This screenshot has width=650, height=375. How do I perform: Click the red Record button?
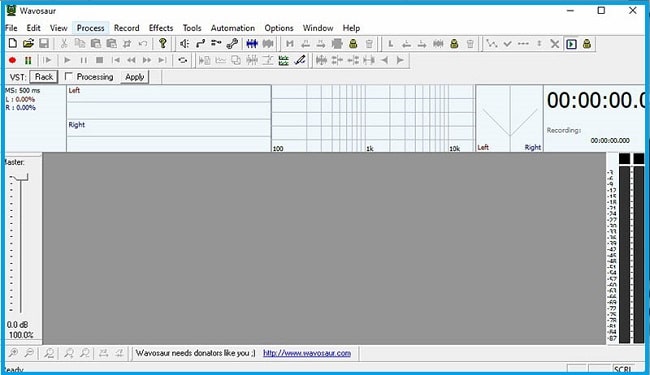(12, 60)
